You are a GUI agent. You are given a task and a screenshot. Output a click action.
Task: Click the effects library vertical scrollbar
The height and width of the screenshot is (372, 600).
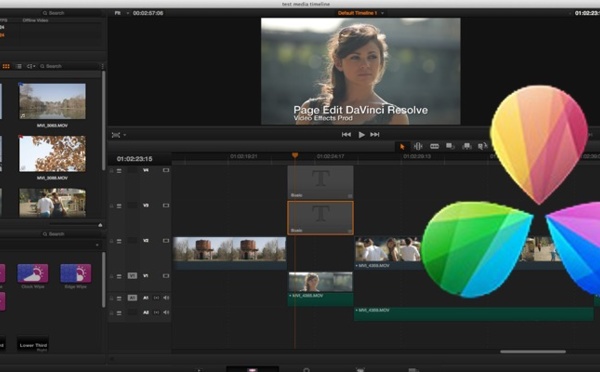point(103,279)
